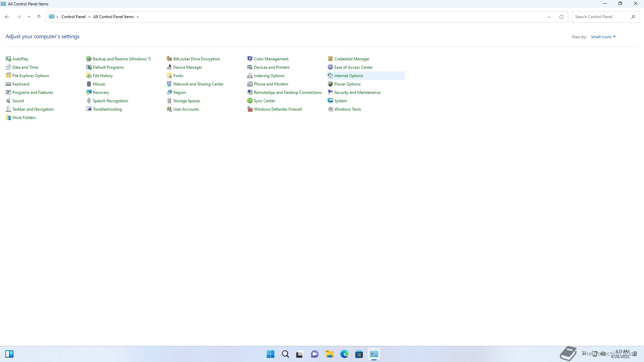Open Default Programs link
The height and width of the screenshot is (362, 644).
(108, 67)
